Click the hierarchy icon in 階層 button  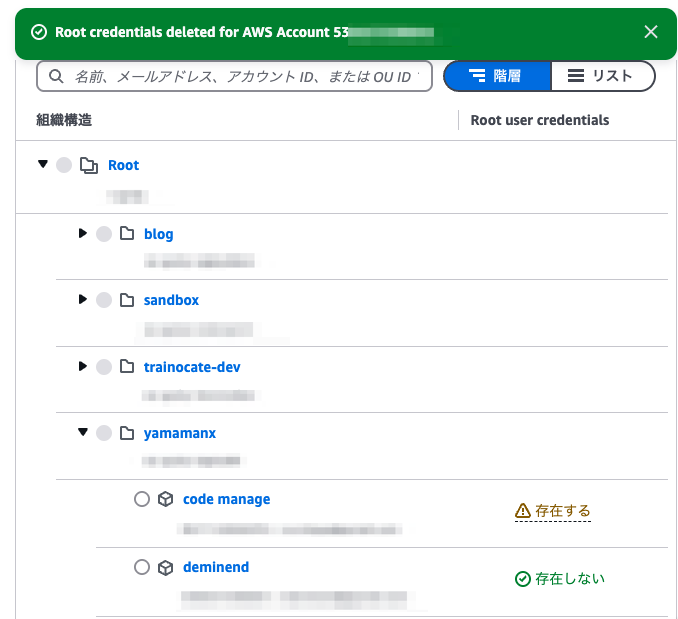click(477, 76)
